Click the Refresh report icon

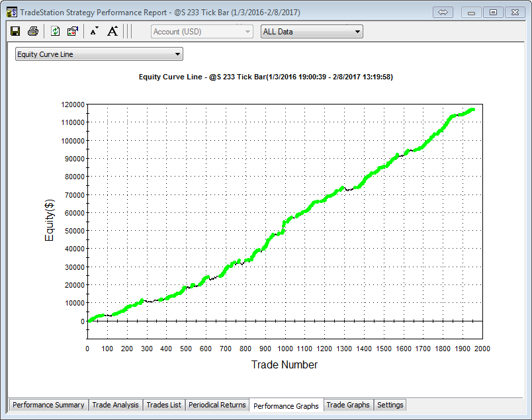pyautogui.click(x=56, y=31)
